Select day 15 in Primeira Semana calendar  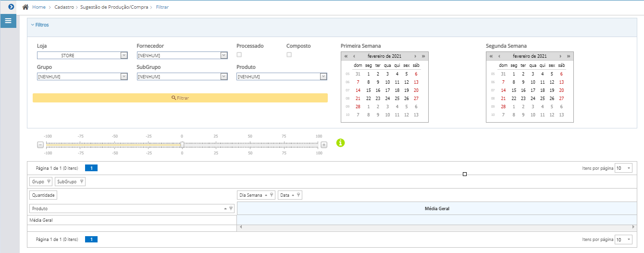(368, 90)
